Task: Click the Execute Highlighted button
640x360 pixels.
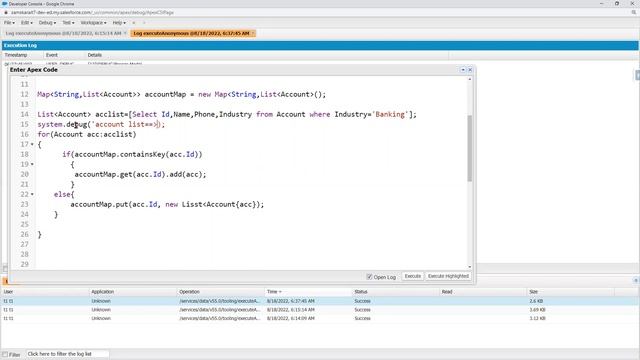Action: tap(448, 276)
